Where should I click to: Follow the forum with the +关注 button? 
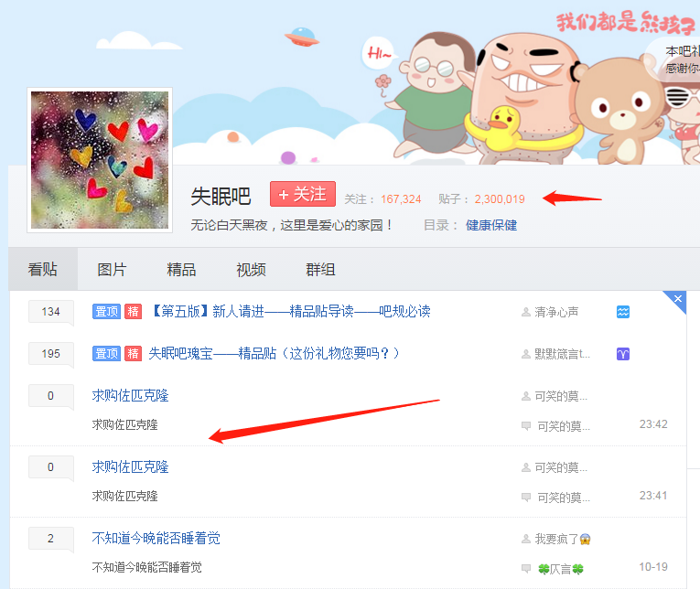click(303, 194)
